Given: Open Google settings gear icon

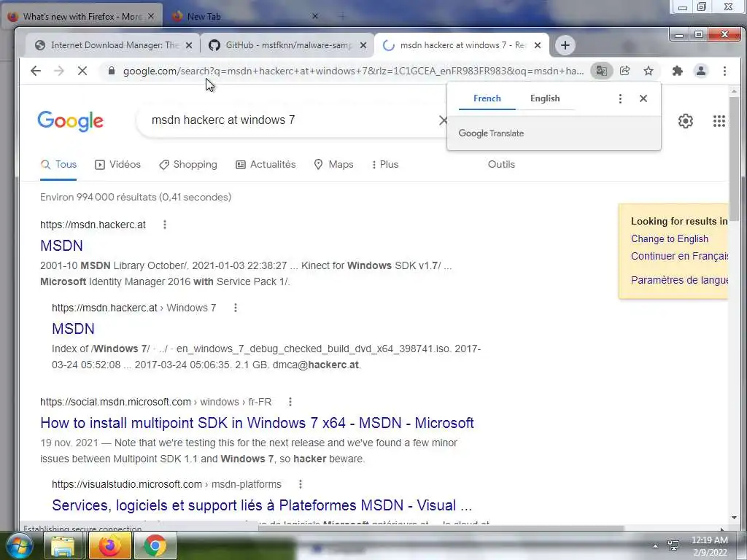Looking at the screenshot, I should pyautogui.click(x=686, y=121).
